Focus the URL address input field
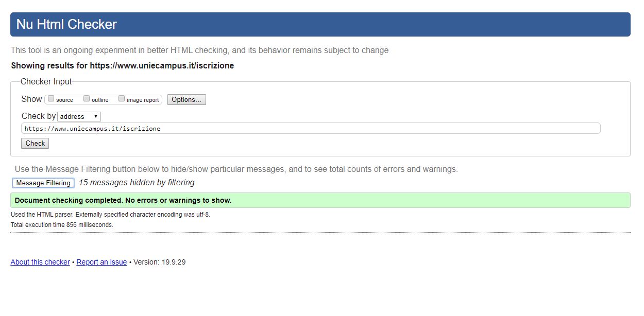The width and height of the screenshot is (644, 316). coord(311,128)
